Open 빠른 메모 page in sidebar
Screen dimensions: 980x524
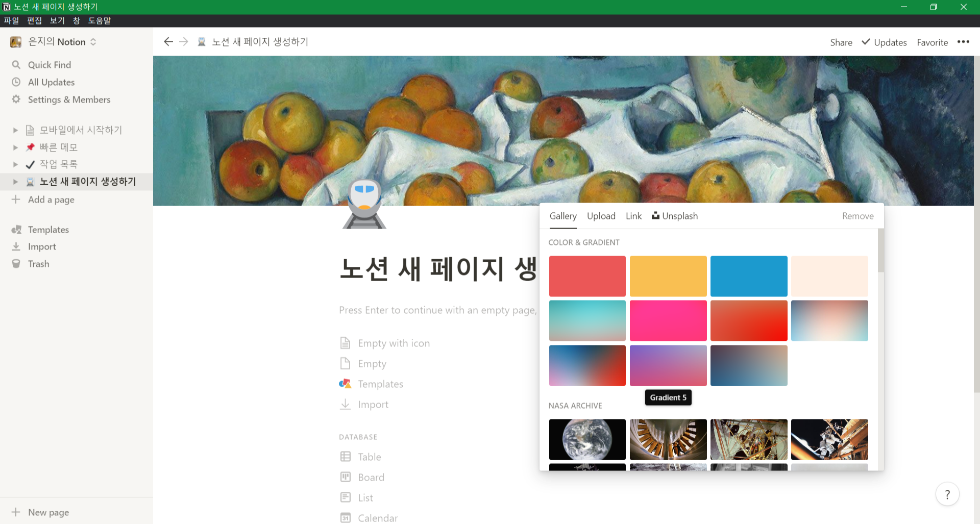point(59,147)
